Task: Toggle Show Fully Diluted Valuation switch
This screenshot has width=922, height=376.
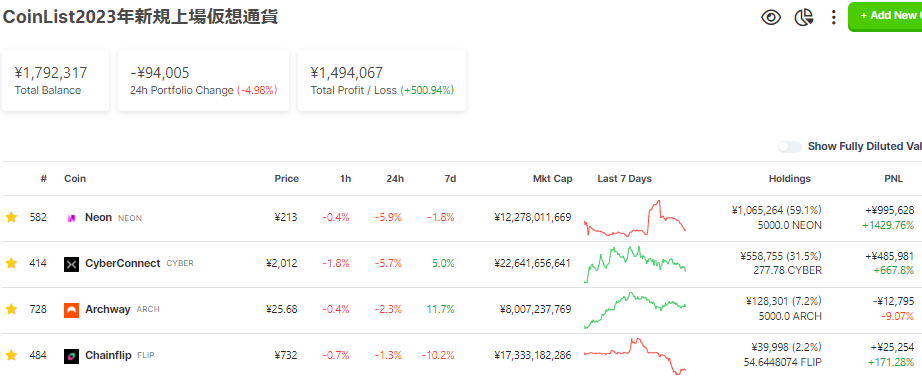Action: pos(790,147)
